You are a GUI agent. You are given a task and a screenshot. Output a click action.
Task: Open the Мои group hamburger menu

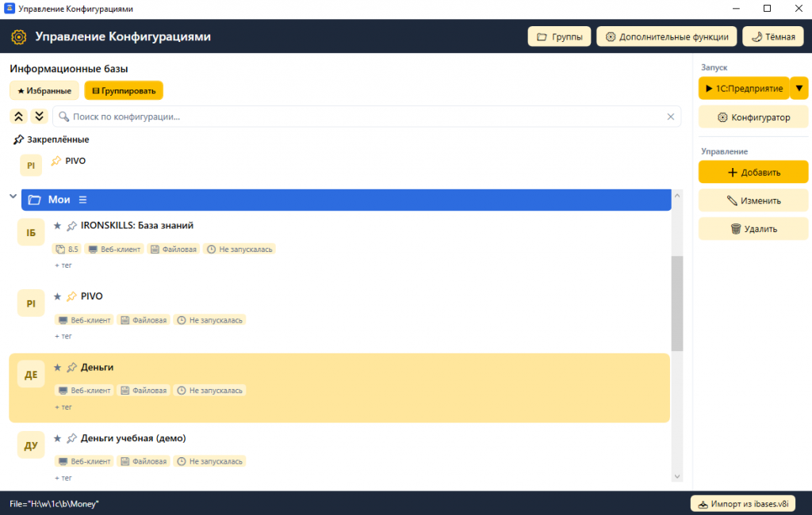(82, 200)
